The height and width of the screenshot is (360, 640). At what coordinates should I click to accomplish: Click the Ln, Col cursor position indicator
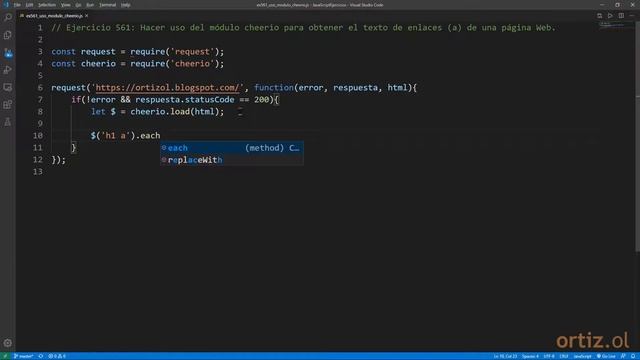click(x=505, y=356)
